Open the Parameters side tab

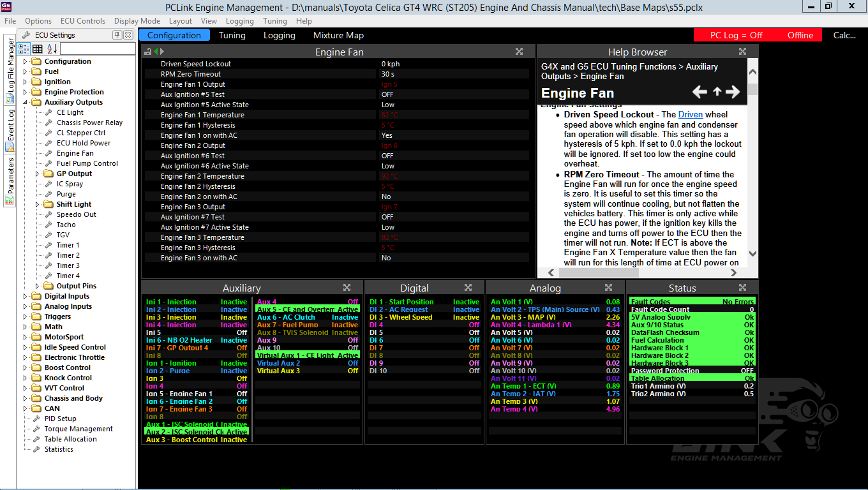coord(10,181)
